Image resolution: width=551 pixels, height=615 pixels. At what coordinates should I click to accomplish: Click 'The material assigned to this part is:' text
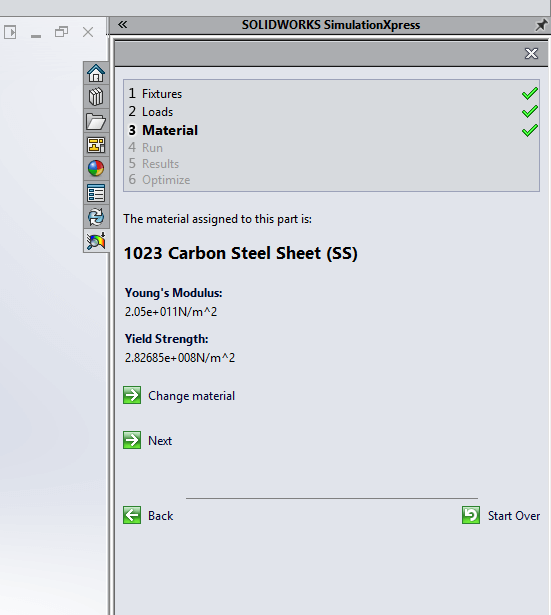point(218,219)
